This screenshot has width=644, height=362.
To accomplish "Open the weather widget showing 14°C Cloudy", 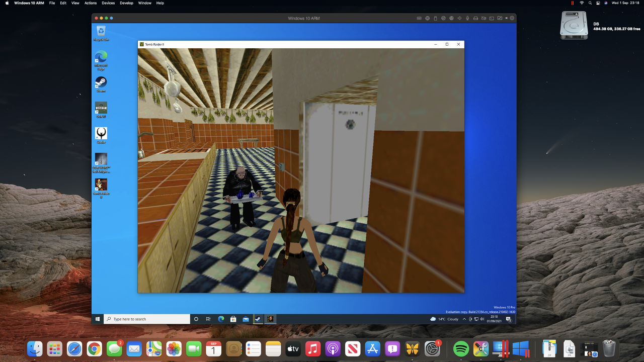I will point(444,319).
